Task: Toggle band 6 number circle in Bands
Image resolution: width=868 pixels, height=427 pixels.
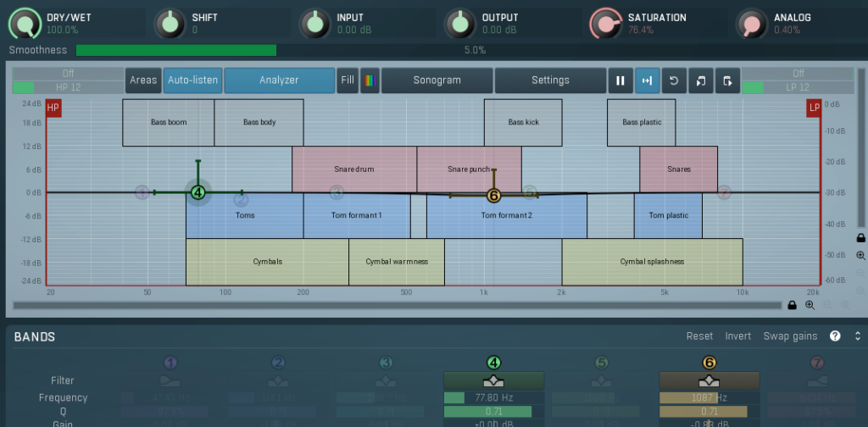Action: (709, 363)
